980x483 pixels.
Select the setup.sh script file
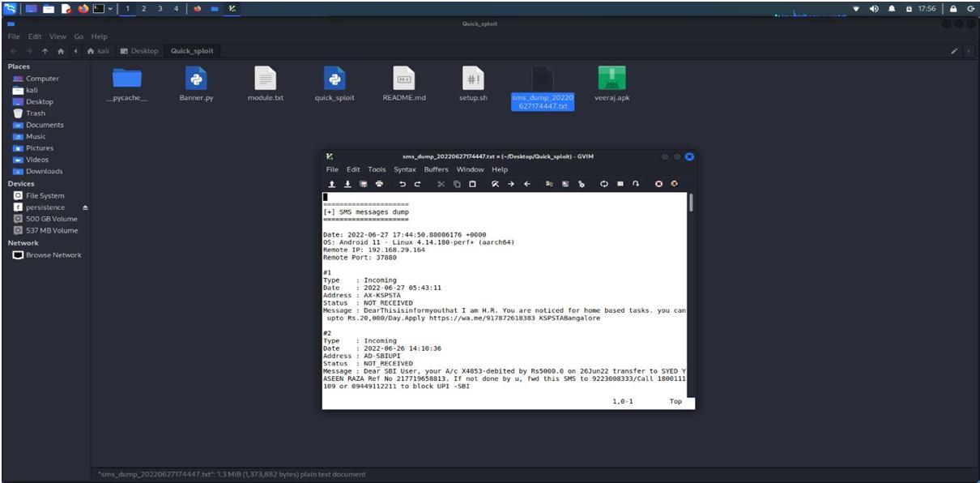click(x=473, y=83)
